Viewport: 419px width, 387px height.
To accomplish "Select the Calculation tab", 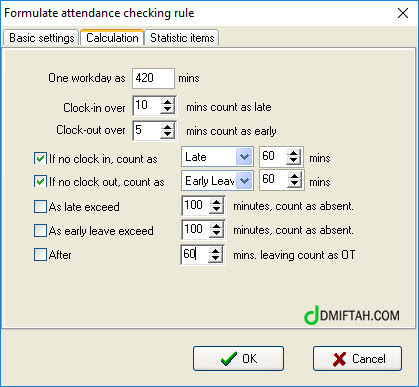I will pos(112,37).
